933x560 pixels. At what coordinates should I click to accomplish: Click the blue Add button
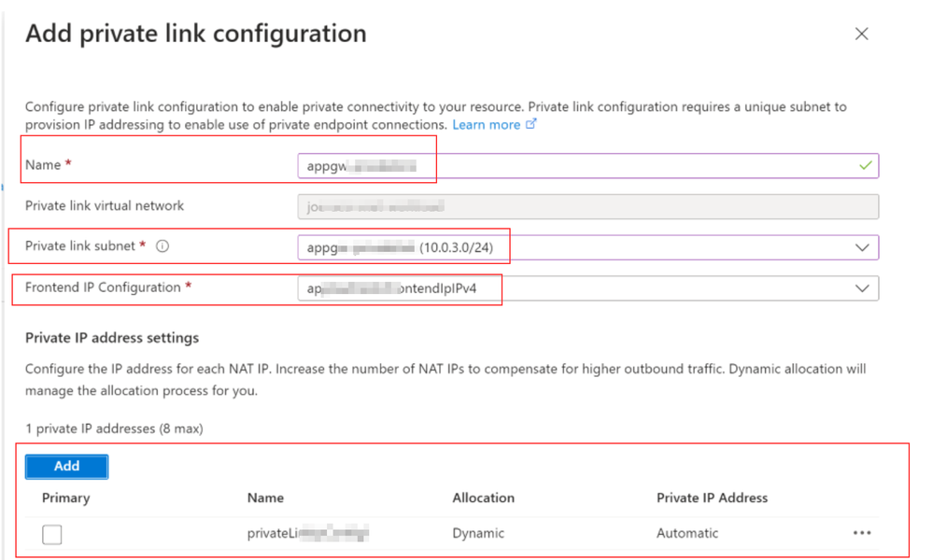(66, 466)
